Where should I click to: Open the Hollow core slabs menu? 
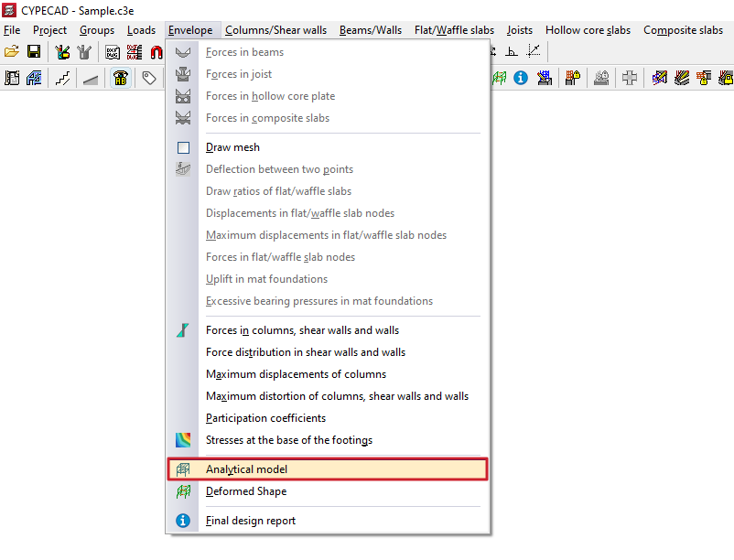588,30
